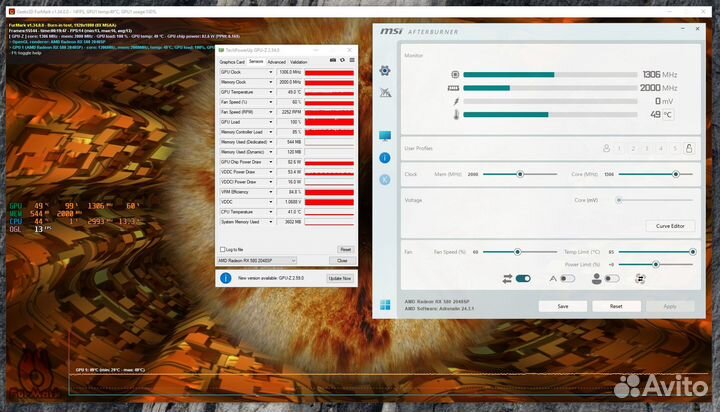This screenshot has width=720, height=412.
Task: Open MSI Afterburner settings gear icon
Action: [385, 70]
